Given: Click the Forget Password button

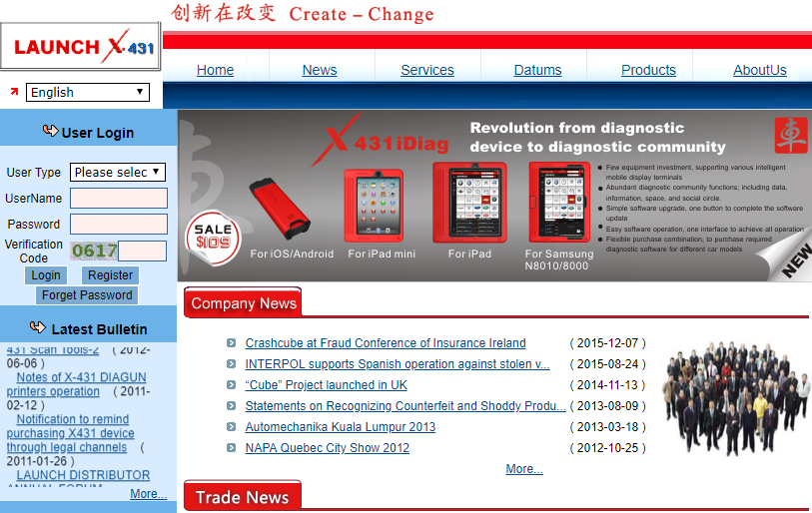Looking at the screenshot, I should [x=87, y=295].
